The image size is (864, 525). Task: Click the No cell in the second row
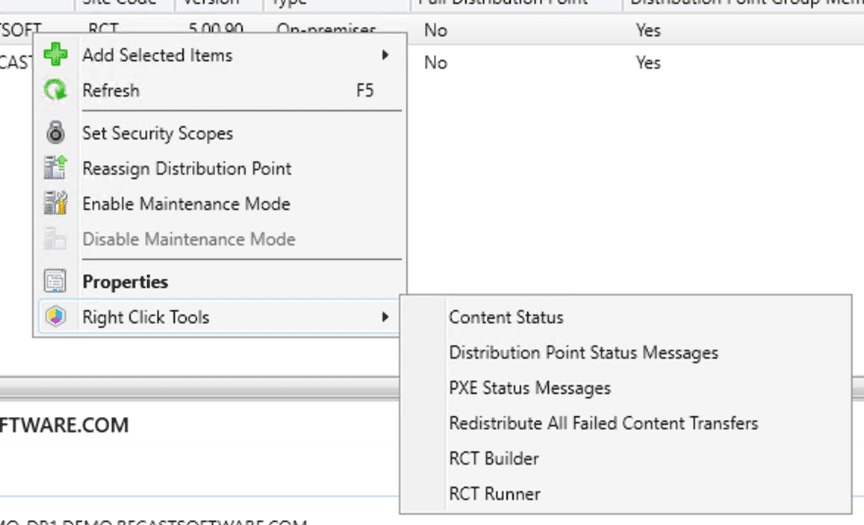[x=435, y=63]
